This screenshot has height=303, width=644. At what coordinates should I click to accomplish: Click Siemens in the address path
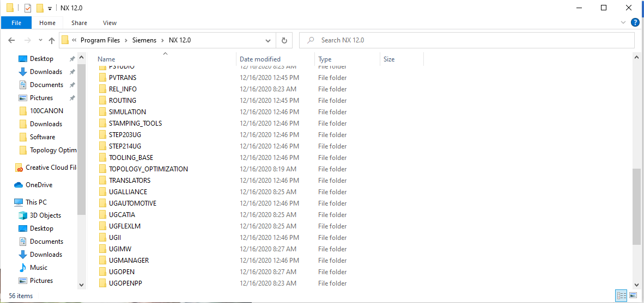(x=144, y=40)
